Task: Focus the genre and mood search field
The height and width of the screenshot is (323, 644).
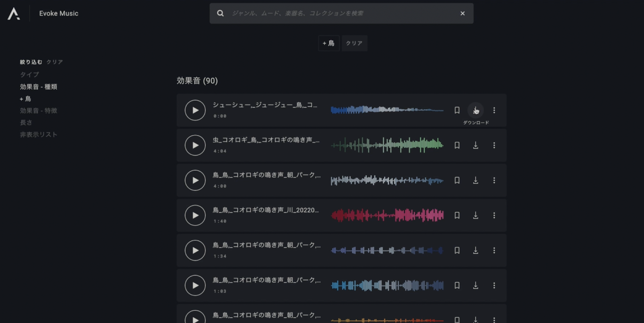Action: [341, 13]
